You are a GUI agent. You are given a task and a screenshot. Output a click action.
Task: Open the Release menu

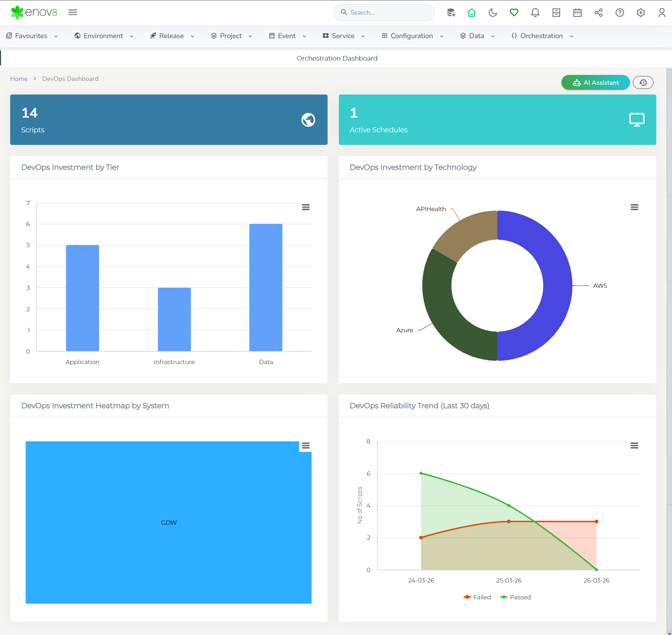(x=172, y=36)
